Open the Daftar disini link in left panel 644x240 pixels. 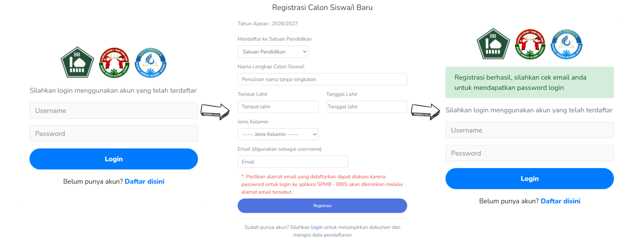(144, 182)
